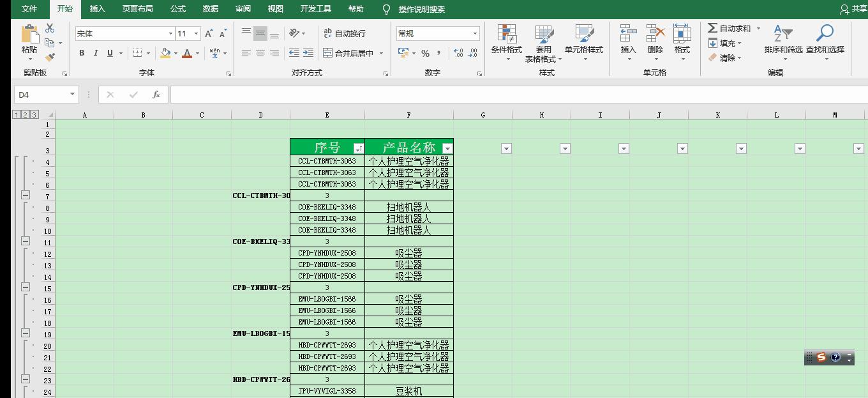The image size is (868, 398).
Task: Click the orientation (angled text) icon
Action: [294, 33]
